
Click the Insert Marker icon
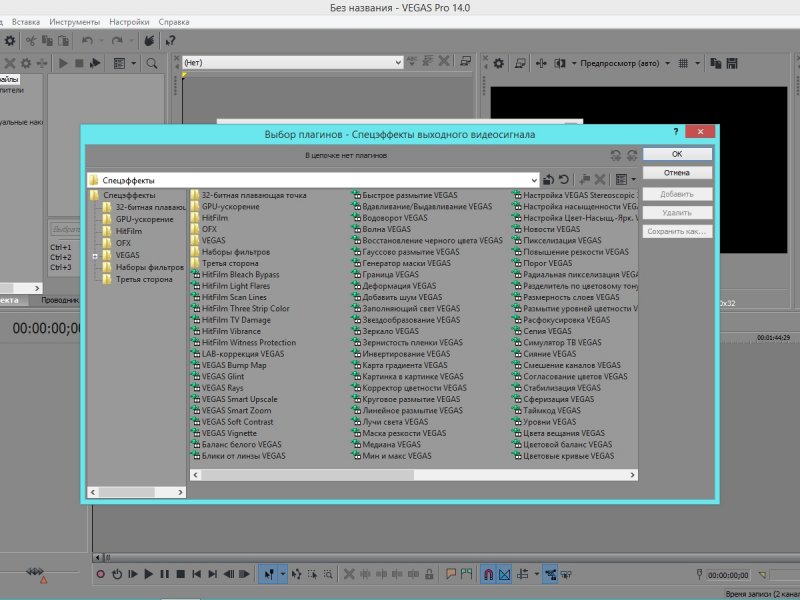pyautogui.click(x=451, y=574)
